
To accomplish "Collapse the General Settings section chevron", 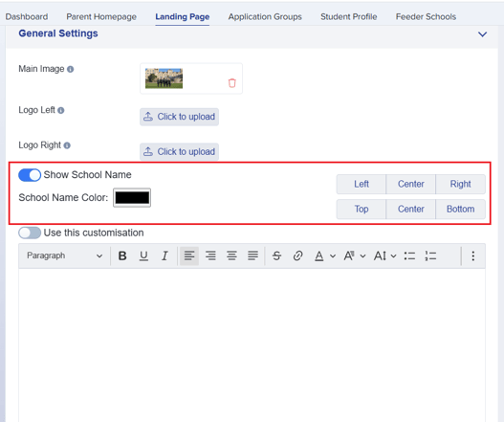I will pos(482,34).
